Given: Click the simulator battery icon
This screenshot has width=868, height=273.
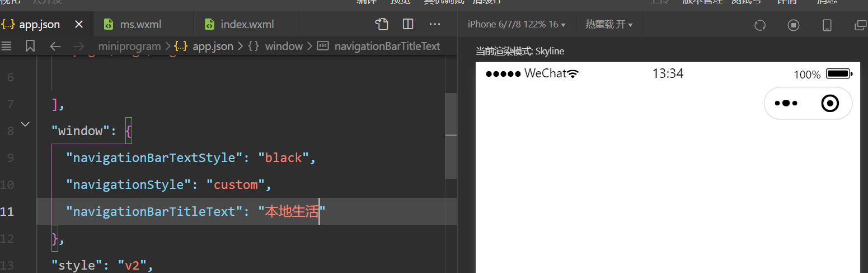Looking at the screenshot, I should (x=839, y=73).
